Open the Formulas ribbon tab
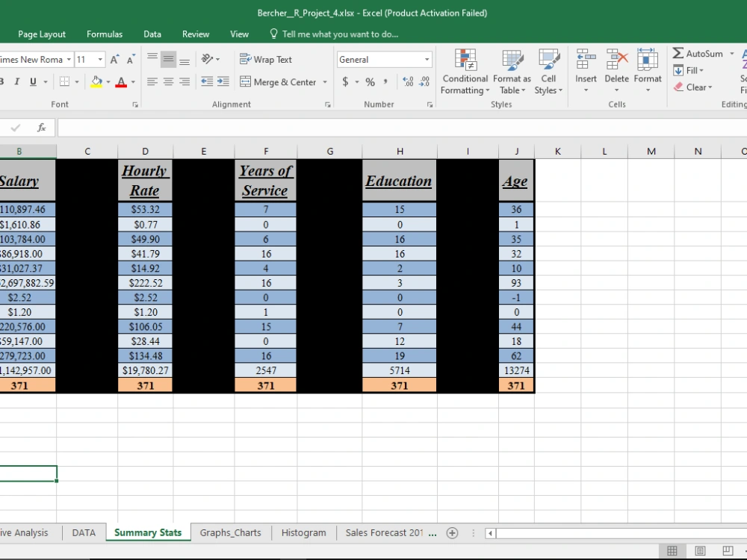This screenshot has height=560, width=747. [x=104, y=34]
